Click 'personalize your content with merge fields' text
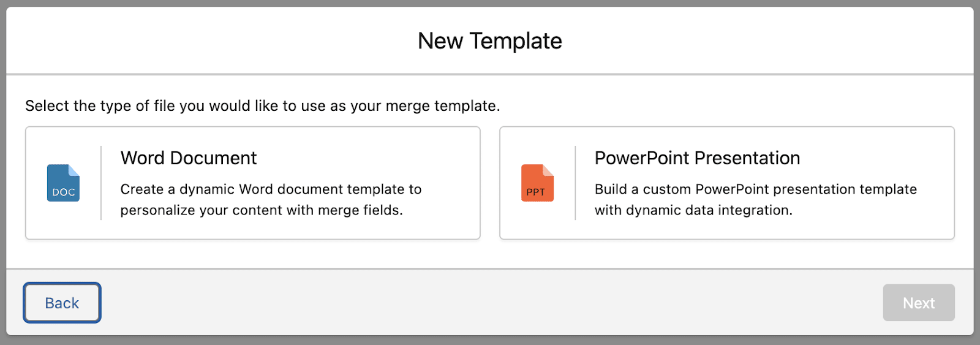Viewport: 980px width, 345px height. coord(262,210)
